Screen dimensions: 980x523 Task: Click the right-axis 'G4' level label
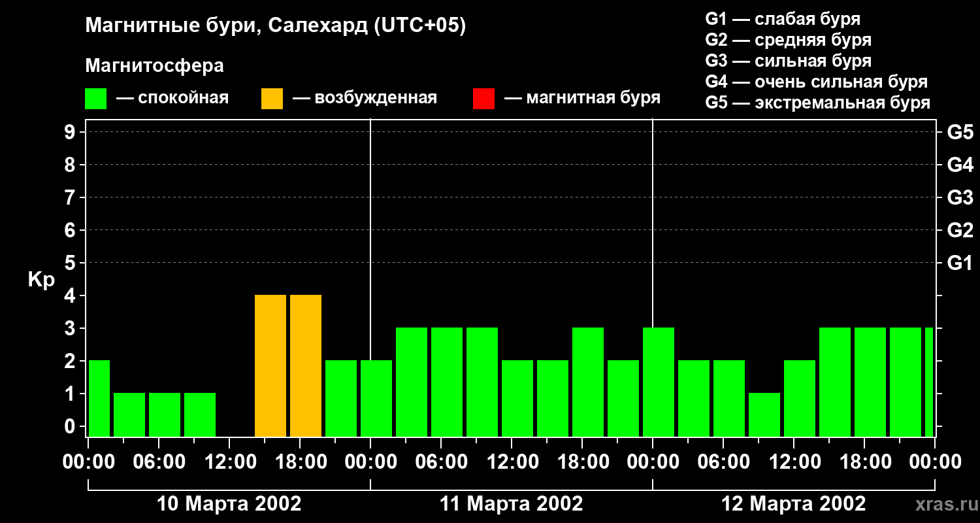tap(960, 165)
